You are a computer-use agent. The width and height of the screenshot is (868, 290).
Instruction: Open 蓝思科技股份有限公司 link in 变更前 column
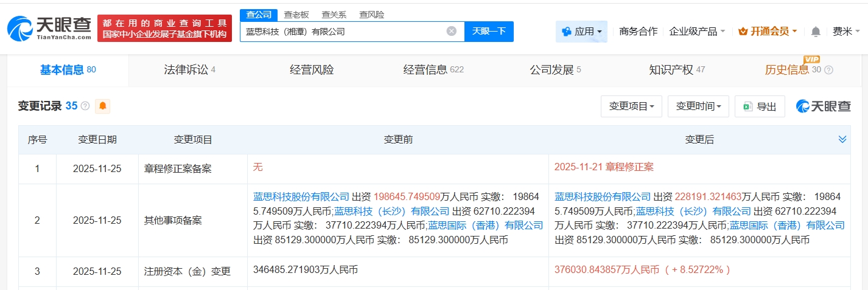301,196
